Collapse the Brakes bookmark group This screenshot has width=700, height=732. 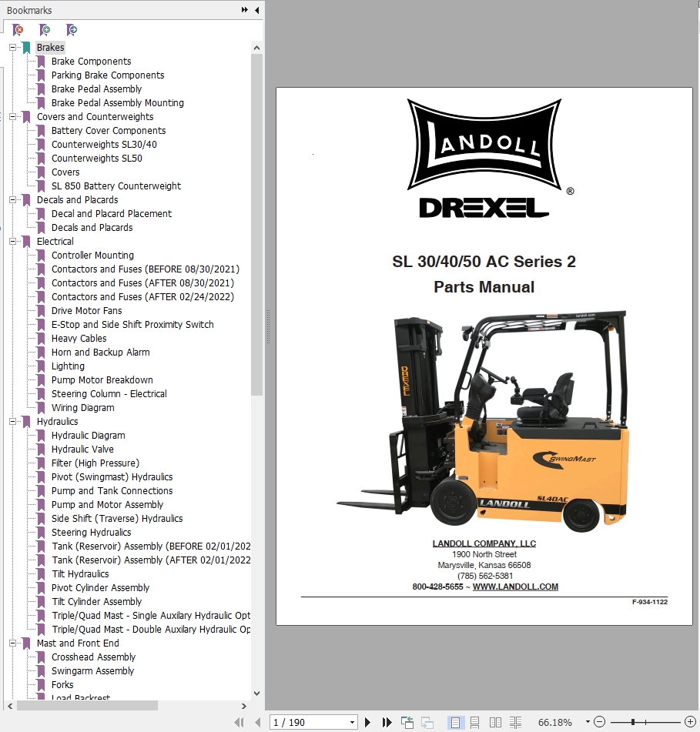pos(12,47)
